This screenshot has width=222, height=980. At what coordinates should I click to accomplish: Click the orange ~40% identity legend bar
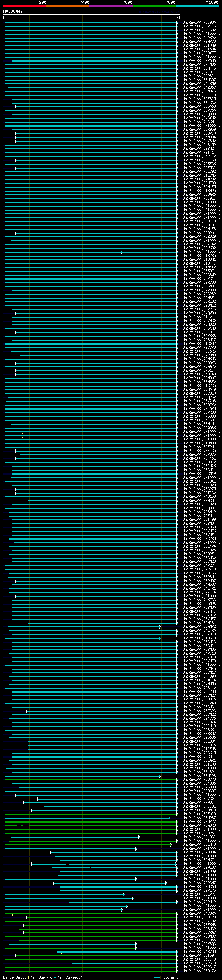tap(68, 6)
